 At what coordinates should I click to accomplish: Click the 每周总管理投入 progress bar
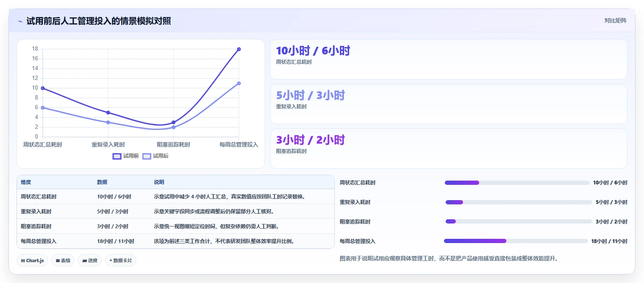pyautogui.click(x=516, y=241)
